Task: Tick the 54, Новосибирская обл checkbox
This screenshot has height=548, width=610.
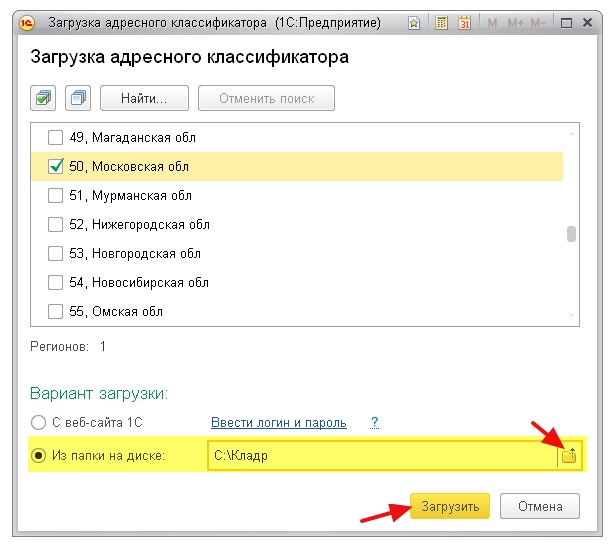Action: click(55, 282)
